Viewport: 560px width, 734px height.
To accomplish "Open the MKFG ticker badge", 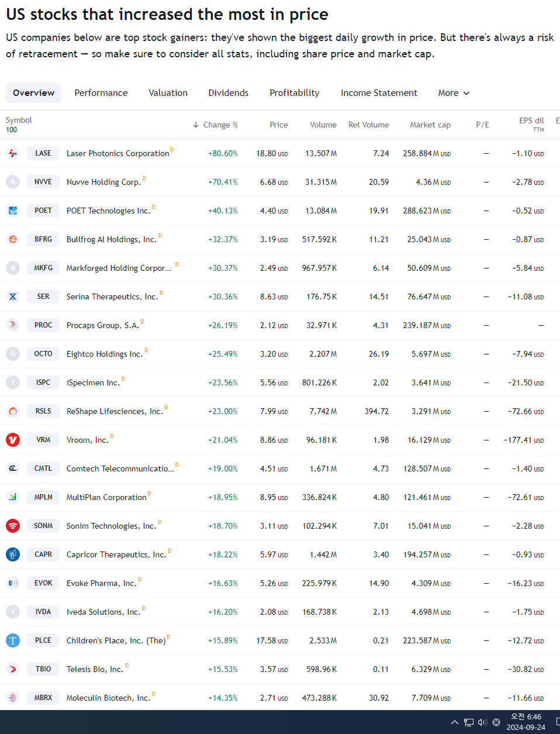I will pyautogui.click(x=43, y=268).
